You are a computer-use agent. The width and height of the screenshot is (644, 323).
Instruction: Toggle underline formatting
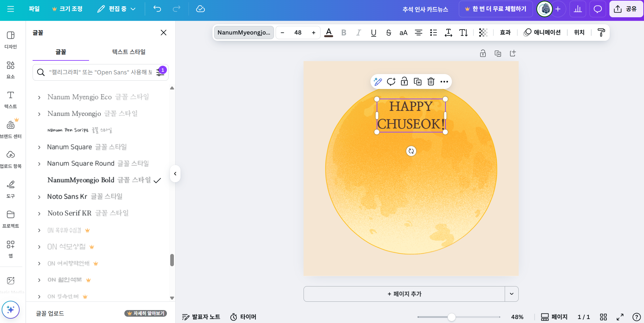373,33
